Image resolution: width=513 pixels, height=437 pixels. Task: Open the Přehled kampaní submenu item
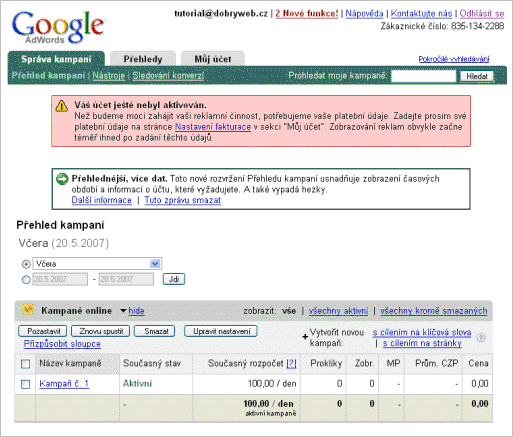[x=48, y=76]
